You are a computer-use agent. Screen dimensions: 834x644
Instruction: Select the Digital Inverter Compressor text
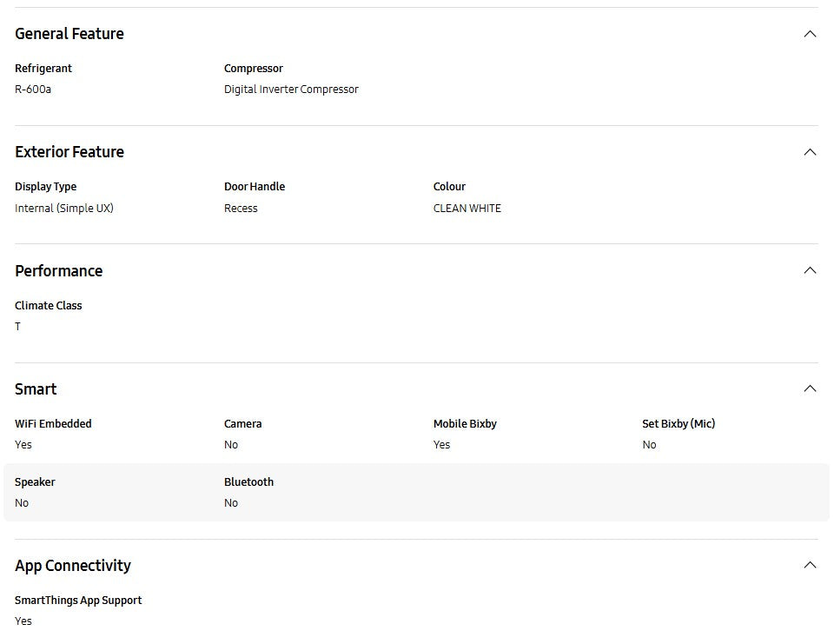pos(291,90)
